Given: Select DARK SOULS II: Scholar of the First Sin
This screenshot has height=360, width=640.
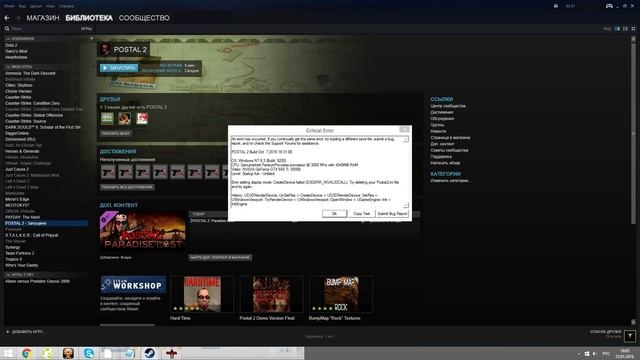Looking at the screenshot, I should pyautogui.click(x=43, y=127).
